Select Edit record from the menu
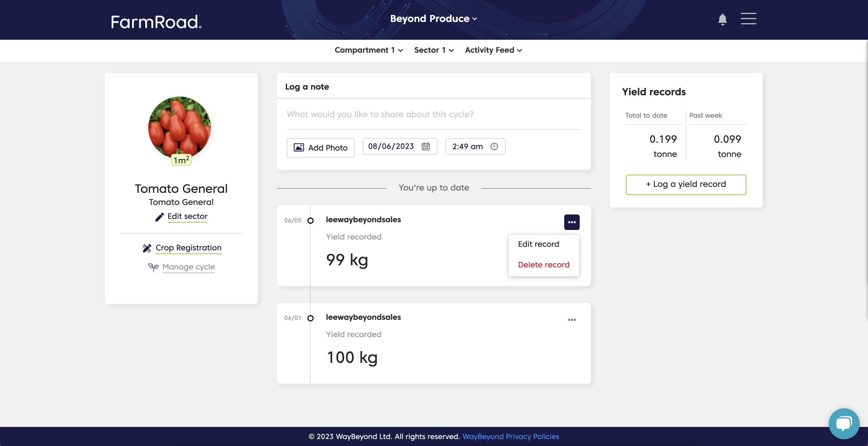 [x=538, y=244]
